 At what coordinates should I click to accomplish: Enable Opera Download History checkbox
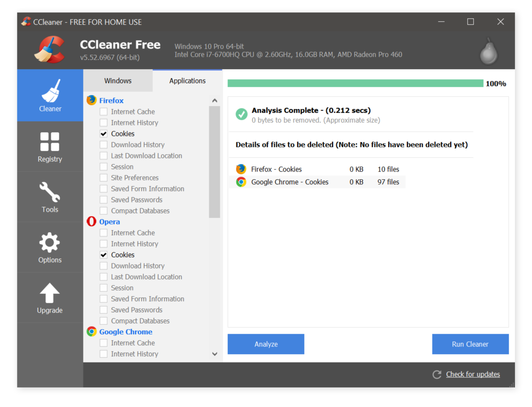coord(103,266)
